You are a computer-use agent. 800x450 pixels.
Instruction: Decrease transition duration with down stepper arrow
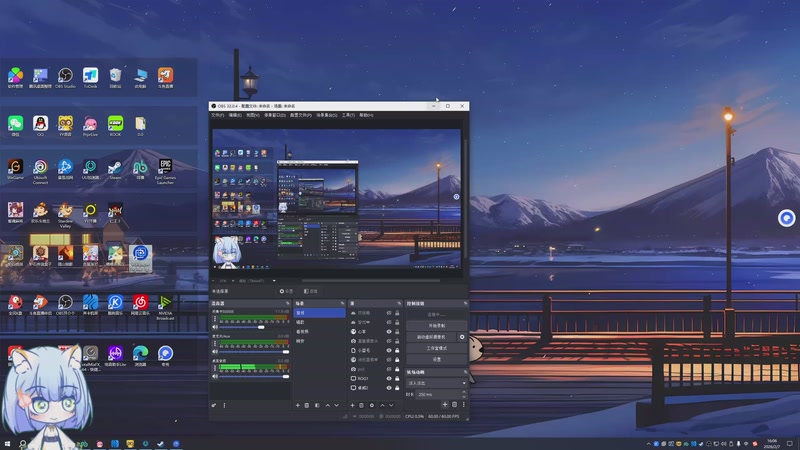click(464, 396)
